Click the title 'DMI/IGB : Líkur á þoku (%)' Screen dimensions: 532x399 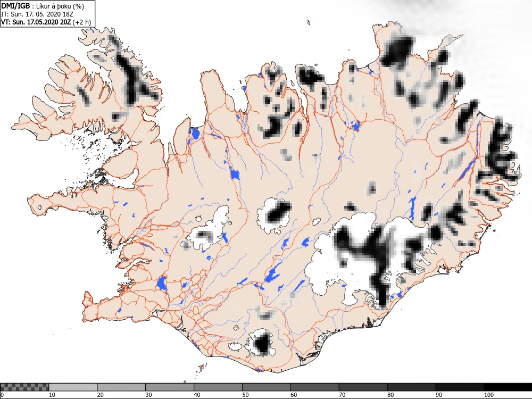click(x=43, y=6)
